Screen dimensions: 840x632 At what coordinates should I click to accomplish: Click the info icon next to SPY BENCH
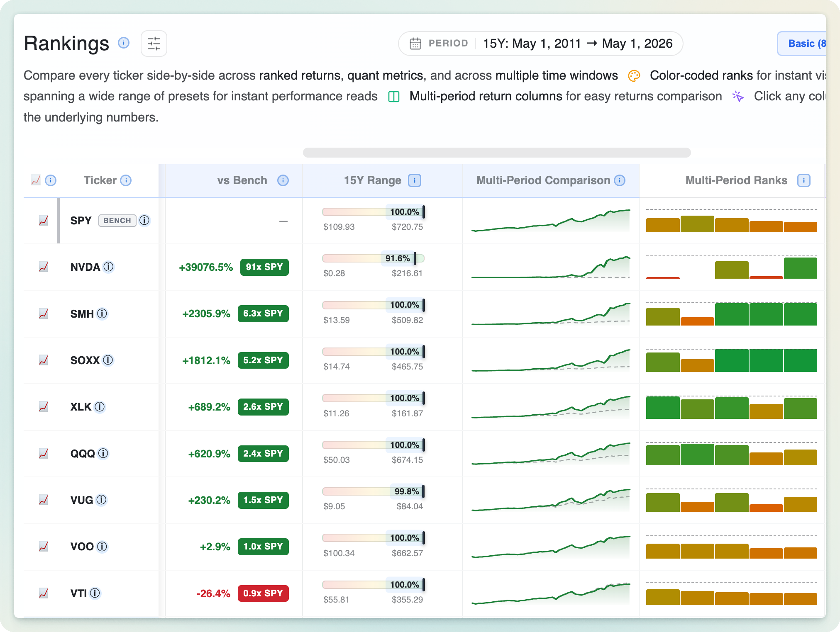[x=144, y=220]
